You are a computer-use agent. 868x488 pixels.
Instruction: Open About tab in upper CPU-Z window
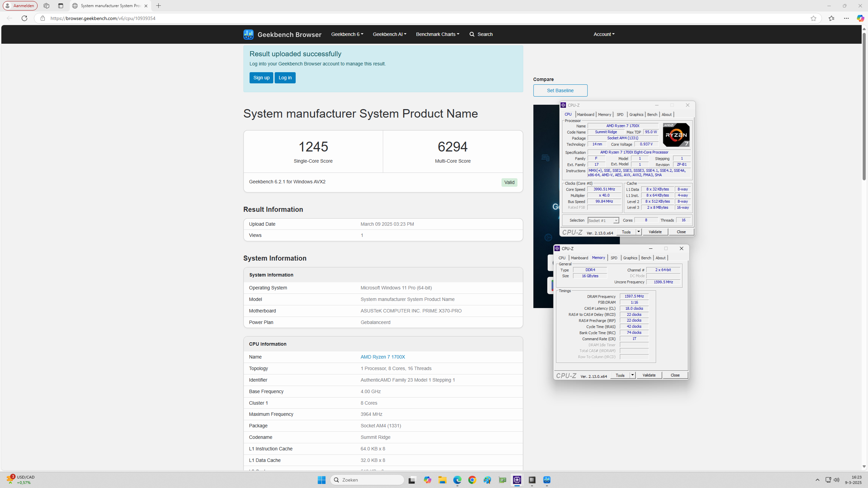coord(667,115)
